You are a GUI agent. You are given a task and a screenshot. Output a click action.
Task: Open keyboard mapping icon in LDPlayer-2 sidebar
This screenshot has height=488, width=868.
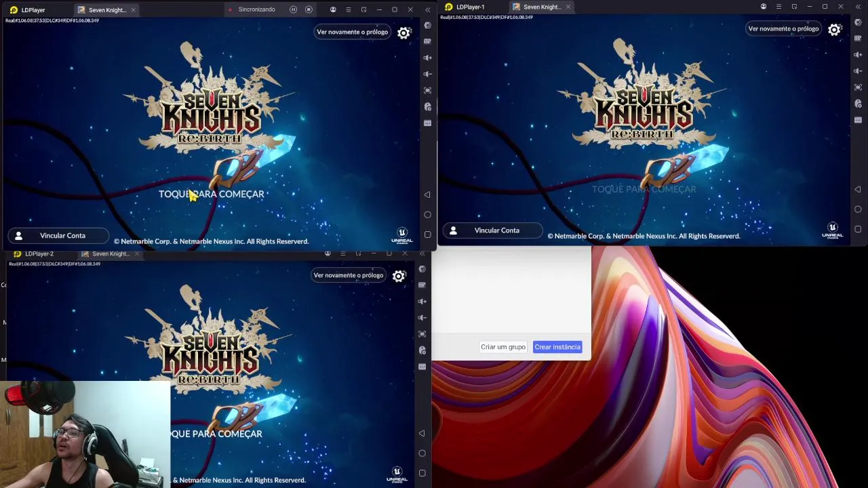click(x=422, y=285)
